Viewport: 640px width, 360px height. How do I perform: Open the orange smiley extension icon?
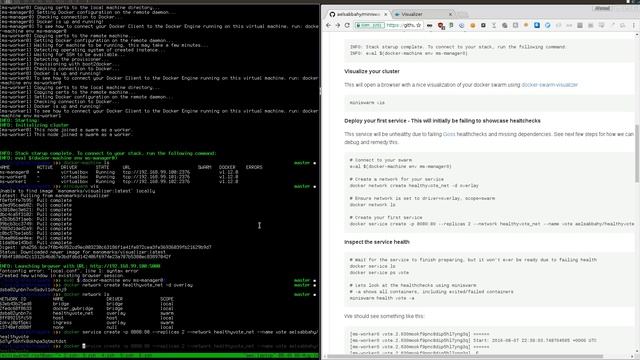pos(473,25)
